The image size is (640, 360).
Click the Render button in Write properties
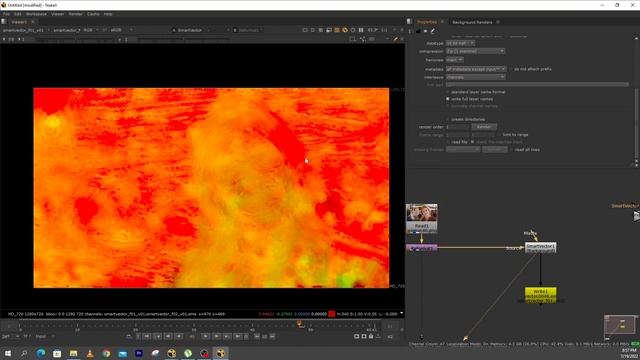(x=484, y=127)
